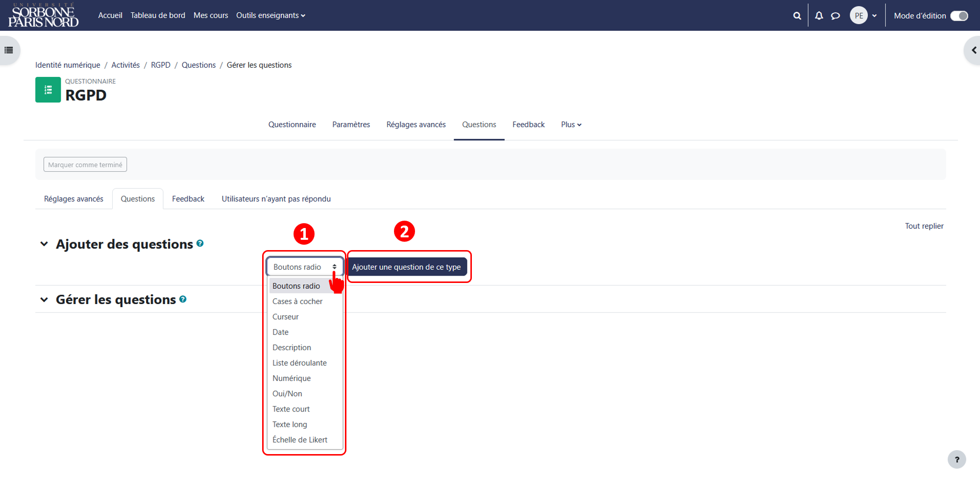Expand the Outils enseignants menu
The image size is (980, 484).
tap(270, 15)
